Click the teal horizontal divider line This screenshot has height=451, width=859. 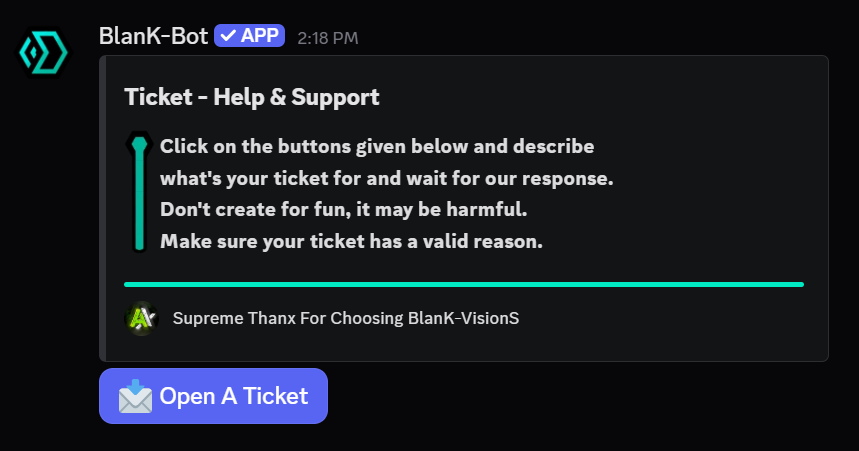click(x=463, y=284)
